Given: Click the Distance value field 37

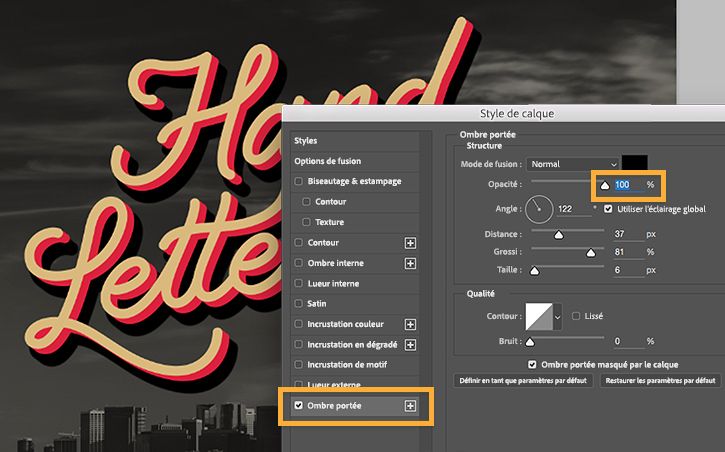Looking at the screenshot, I should pyautogui.click(x=628, y=234).
